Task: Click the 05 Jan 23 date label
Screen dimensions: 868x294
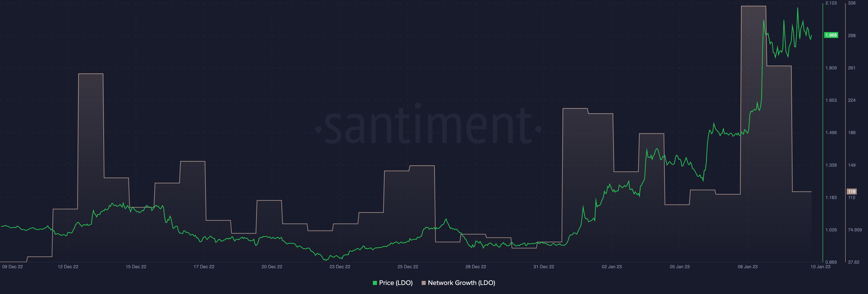Action: pos(680,267)
